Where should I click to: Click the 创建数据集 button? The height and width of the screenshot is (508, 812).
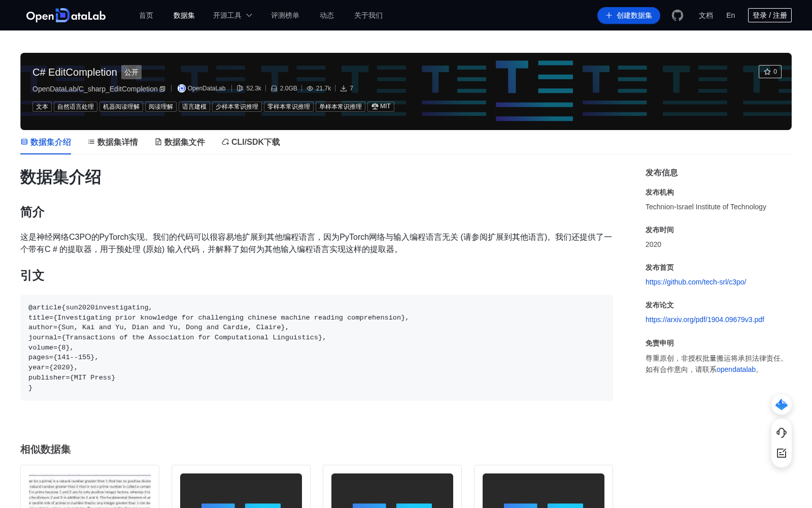tap(629, 15)
